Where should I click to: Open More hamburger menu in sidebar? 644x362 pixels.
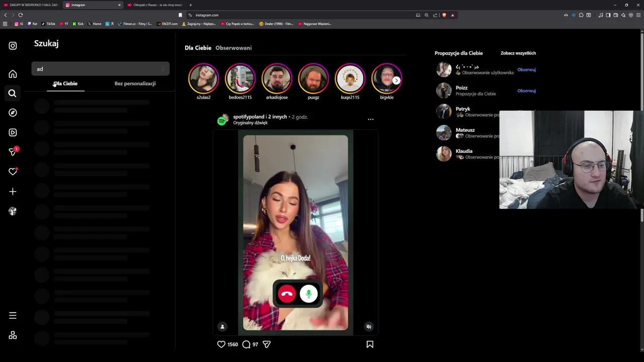click(13, 316)
